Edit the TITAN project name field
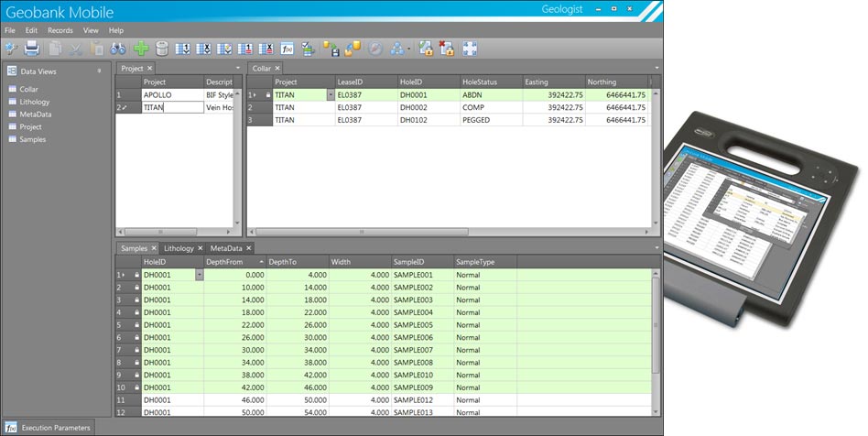This screenshot has width=868, height=436. click(173, 107)
